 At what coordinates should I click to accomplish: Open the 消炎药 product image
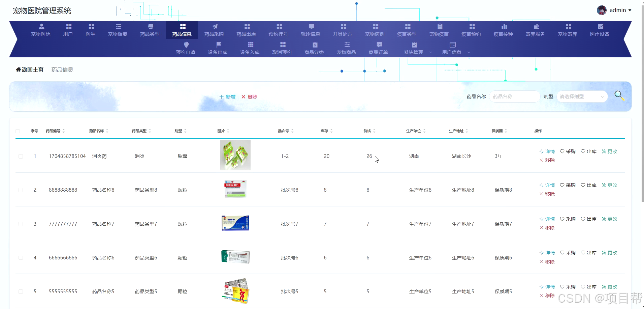coord(235,155)
